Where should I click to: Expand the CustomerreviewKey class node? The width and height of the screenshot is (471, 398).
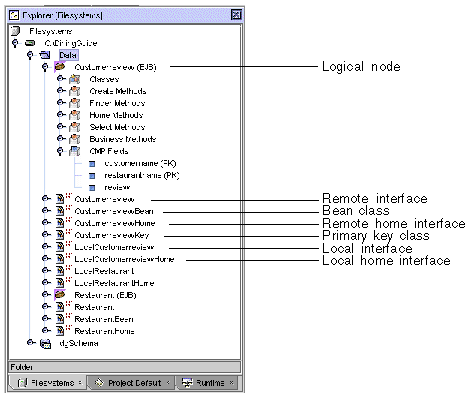46,235
